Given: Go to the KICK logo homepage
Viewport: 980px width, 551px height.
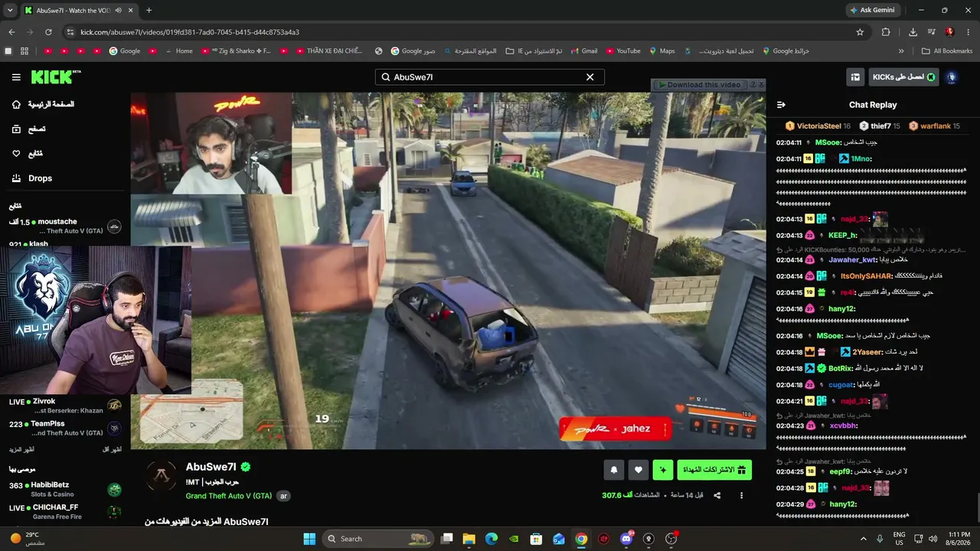Looking at the screenshot, I should pos(56,77).
